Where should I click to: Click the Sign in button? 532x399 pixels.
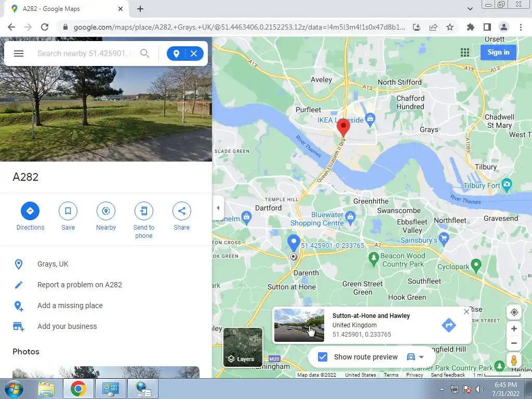pyautogui.click(x=498, y=52)
